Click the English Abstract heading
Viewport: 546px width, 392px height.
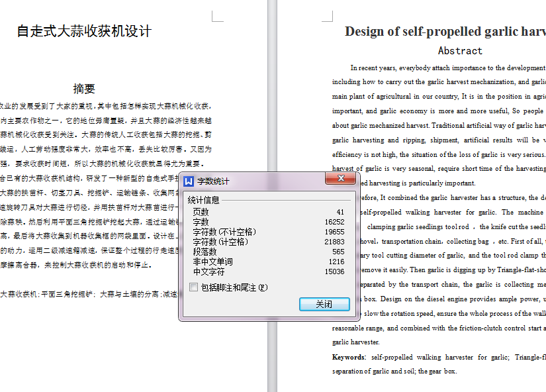[459, 50]
